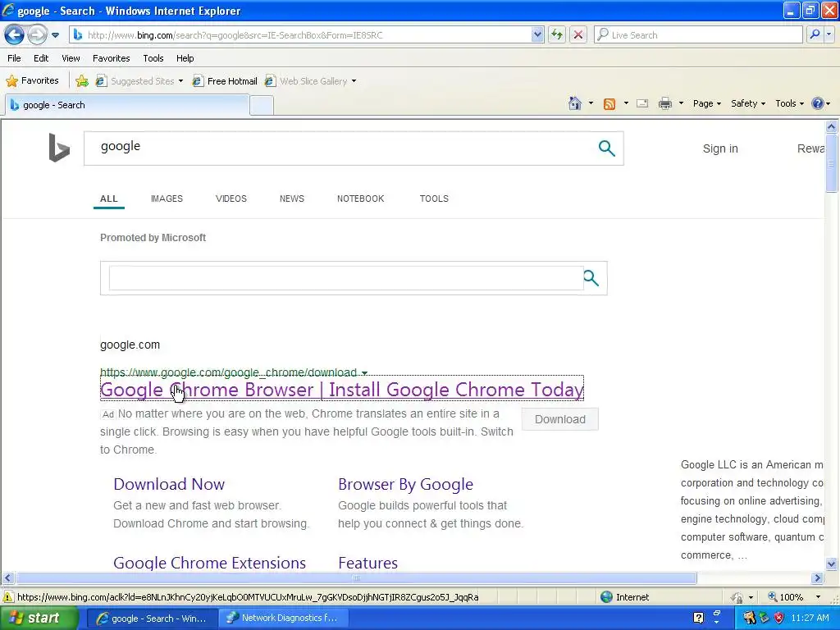Open the command bar Tools dropdown
Viewport: 840px width, 630px height.
point(789,103)
